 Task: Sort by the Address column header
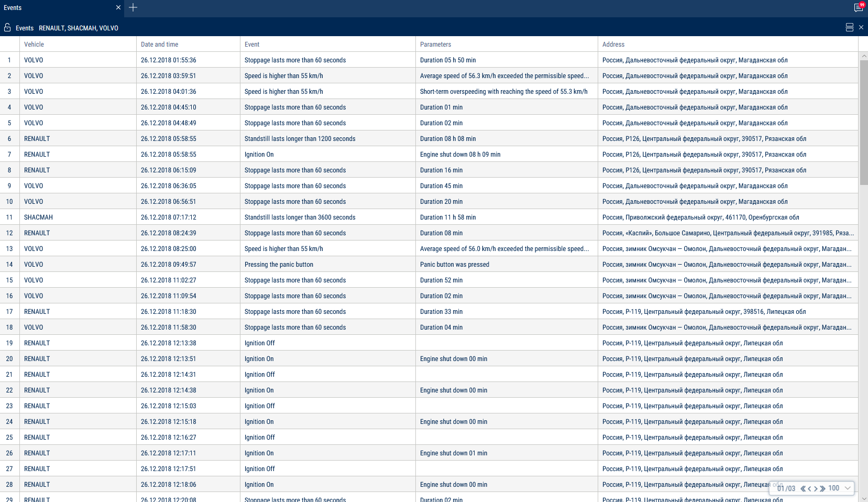(728, 45)
